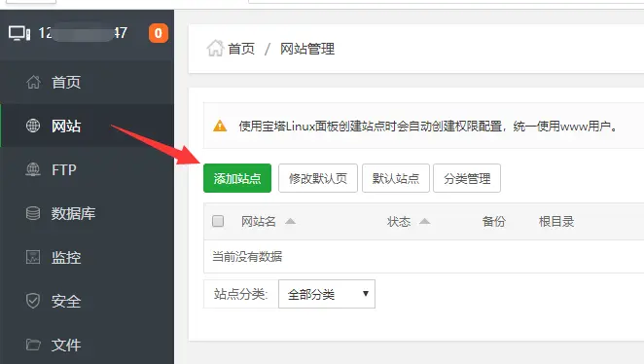Image resolution: width=644 pixels, height=364 pixels.
Task: Click the 修改默认页 button
Action: [318, 178]
